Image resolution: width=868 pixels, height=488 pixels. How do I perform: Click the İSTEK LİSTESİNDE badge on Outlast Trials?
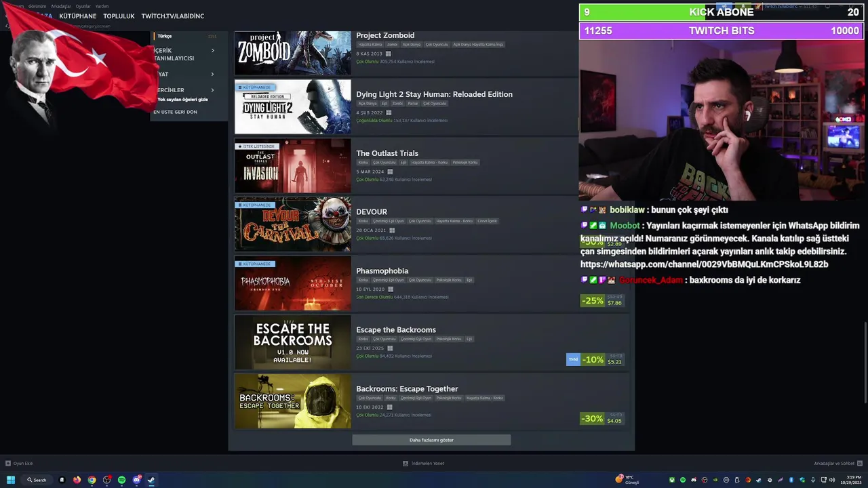(256, 146)
